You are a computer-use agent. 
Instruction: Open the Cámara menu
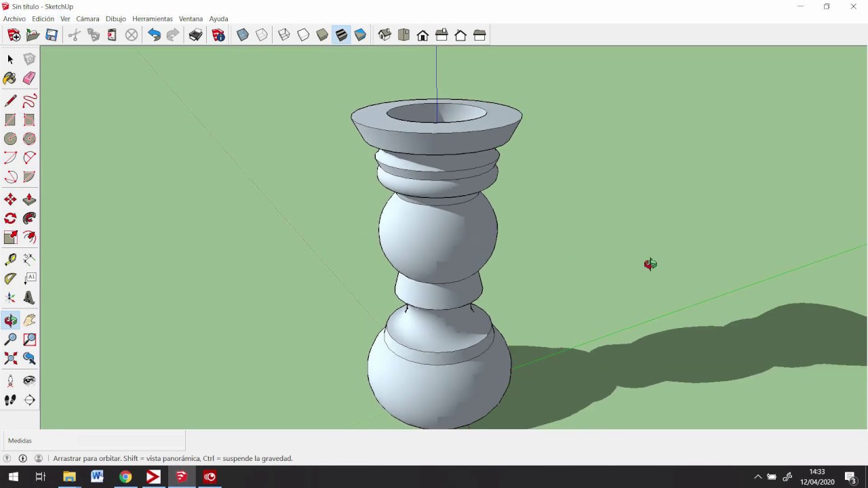(x=87, y=19)
